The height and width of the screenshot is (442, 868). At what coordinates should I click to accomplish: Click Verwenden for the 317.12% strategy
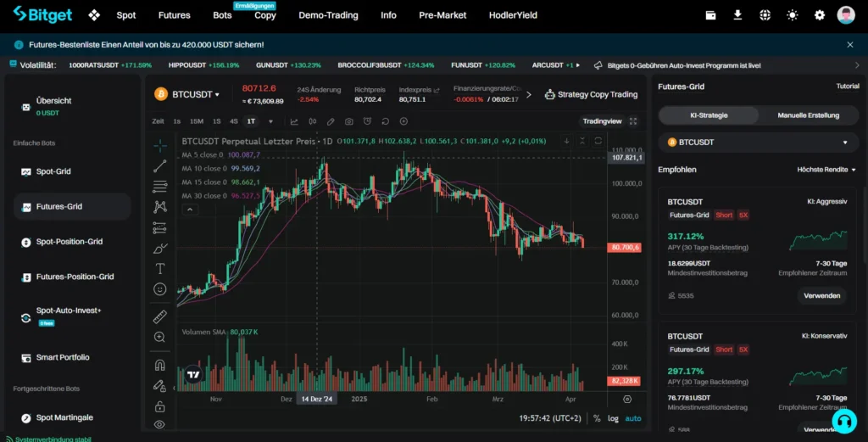coord(821,296)
